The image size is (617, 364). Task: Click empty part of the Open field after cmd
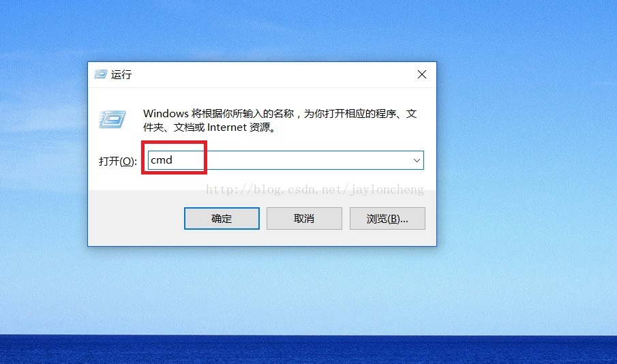coord(307,161)
